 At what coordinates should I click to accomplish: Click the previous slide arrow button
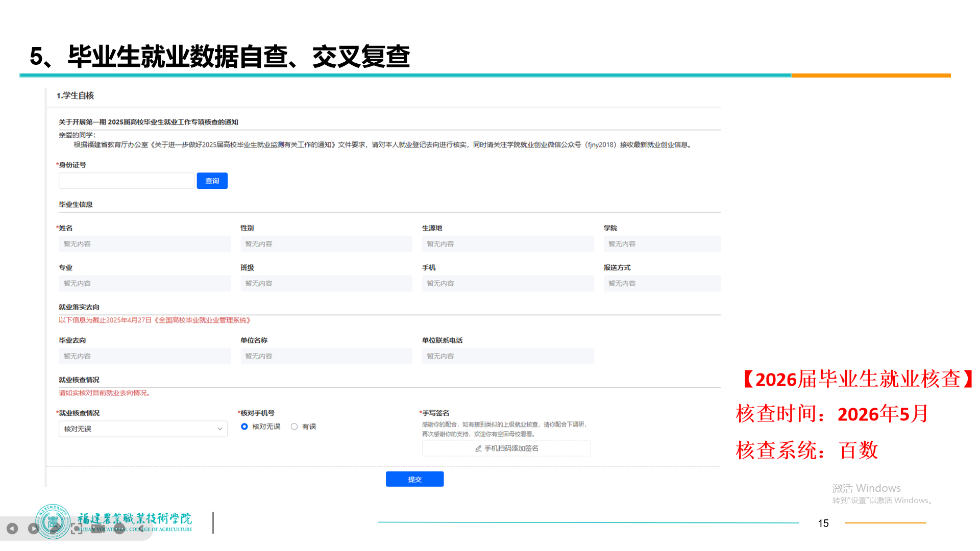(x=12, y=529)
